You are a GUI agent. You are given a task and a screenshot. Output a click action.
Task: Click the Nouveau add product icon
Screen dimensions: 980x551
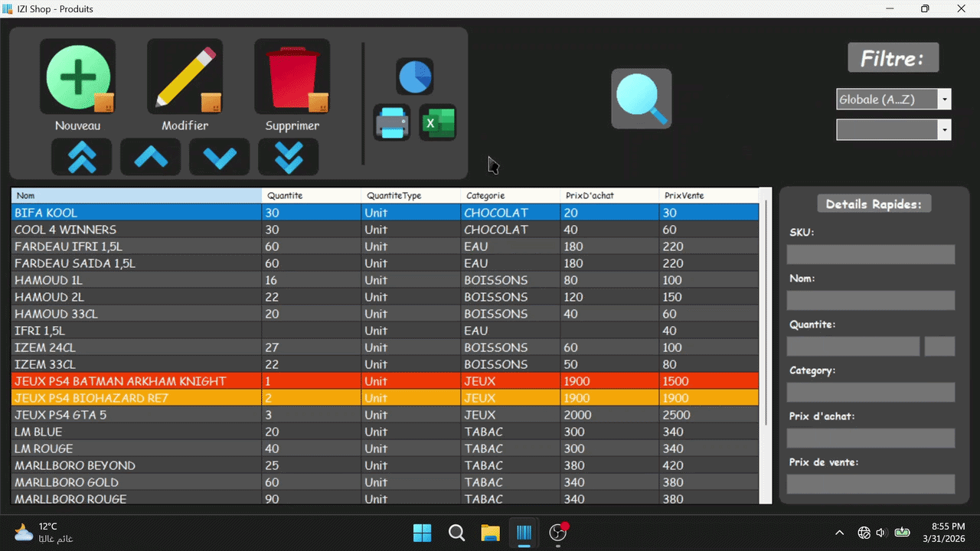point(77,77)
